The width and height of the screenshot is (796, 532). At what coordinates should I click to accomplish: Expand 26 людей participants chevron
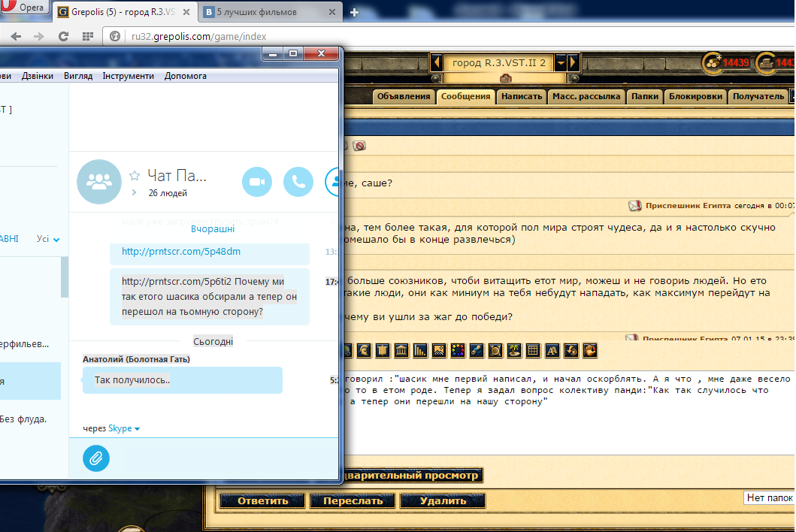pos(134,193)
